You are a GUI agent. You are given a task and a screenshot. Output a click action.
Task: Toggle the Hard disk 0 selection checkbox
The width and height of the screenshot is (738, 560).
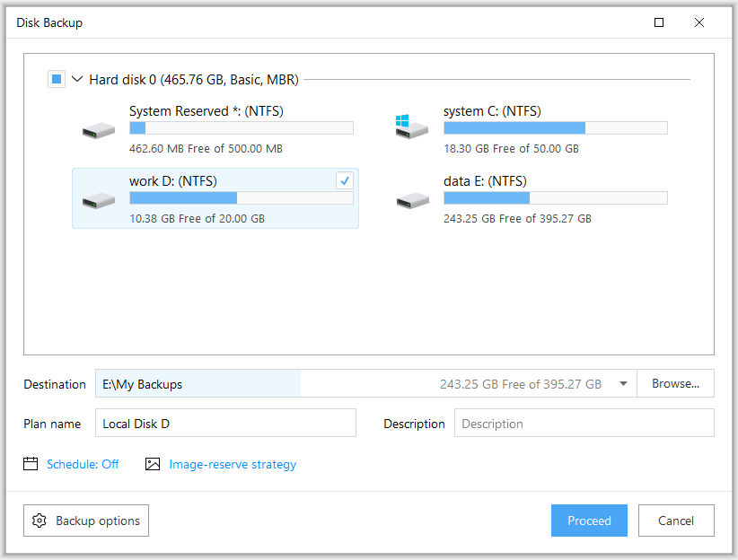(56, 79)
